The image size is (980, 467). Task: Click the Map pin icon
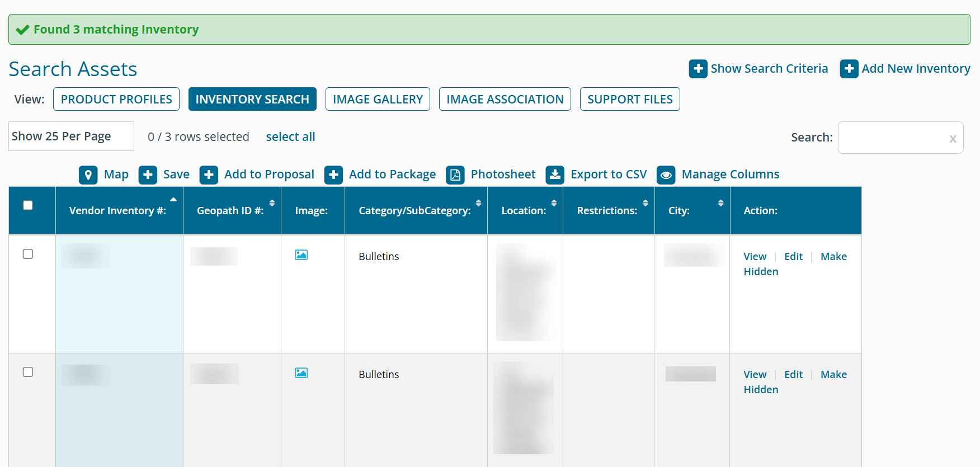coord(88,175)
